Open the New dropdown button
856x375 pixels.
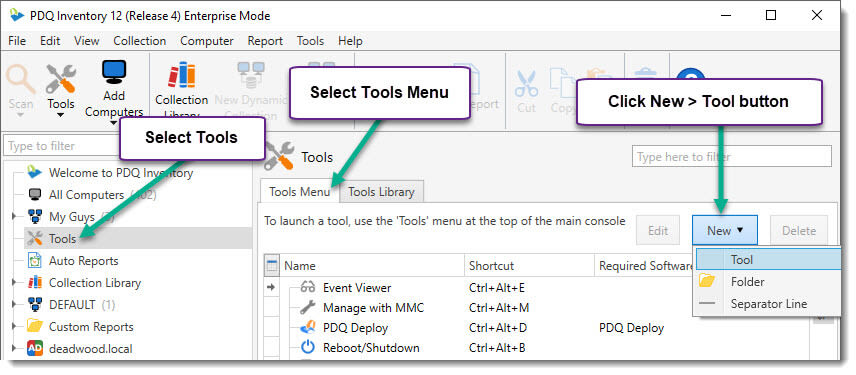tap(725, 230)
